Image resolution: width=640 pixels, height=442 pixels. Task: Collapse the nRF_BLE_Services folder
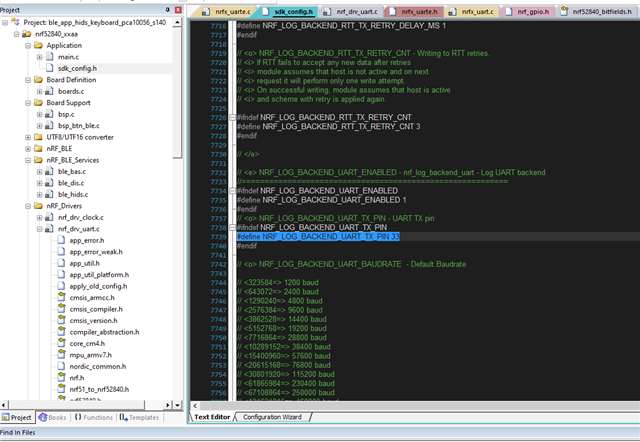coord(28,160)
